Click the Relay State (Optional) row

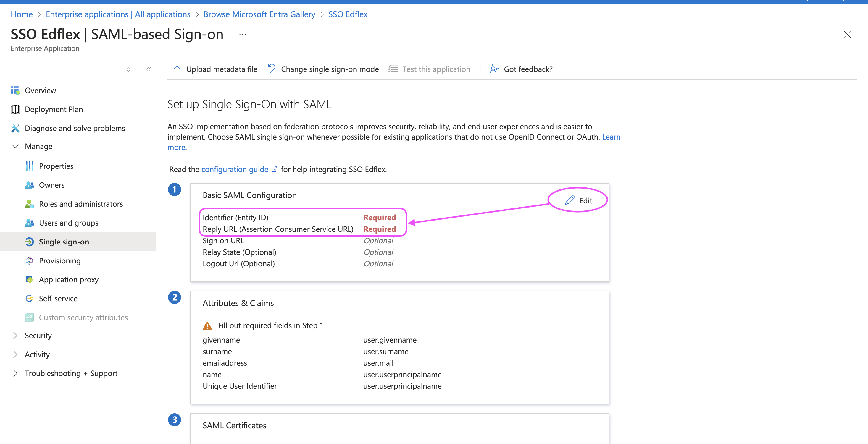(x=299, y=252)
